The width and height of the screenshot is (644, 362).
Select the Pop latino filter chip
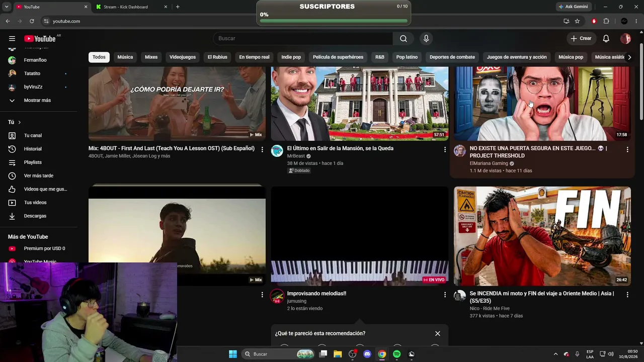[x=407, y=57]
